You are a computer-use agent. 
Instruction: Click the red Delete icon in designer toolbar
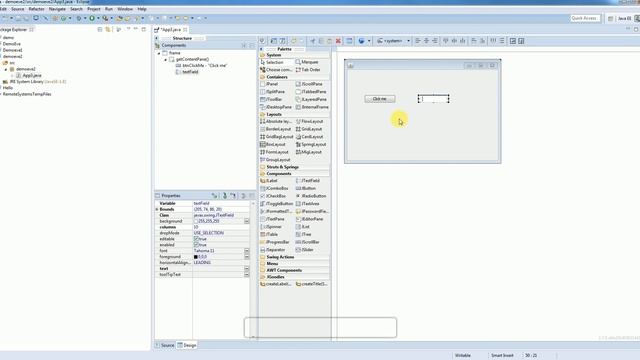338,41
